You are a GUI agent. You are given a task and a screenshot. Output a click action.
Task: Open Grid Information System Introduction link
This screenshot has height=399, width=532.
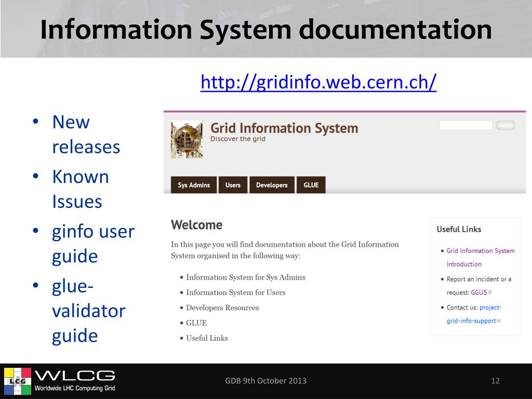pyautogui.click(x=481, y=257)
